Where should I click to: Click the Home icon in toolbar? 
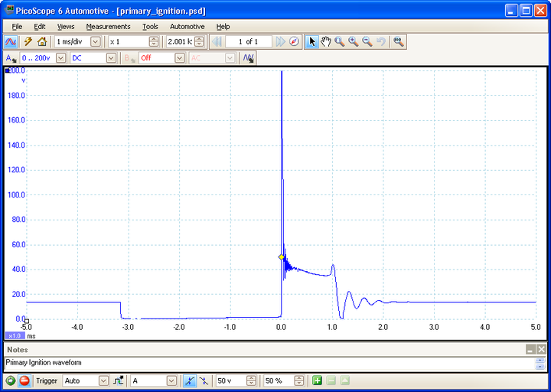tap(42, 42)
